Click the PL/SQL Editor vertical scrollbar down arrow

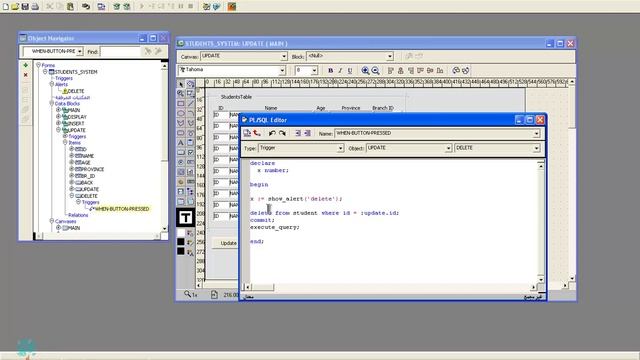click(541, 280)
